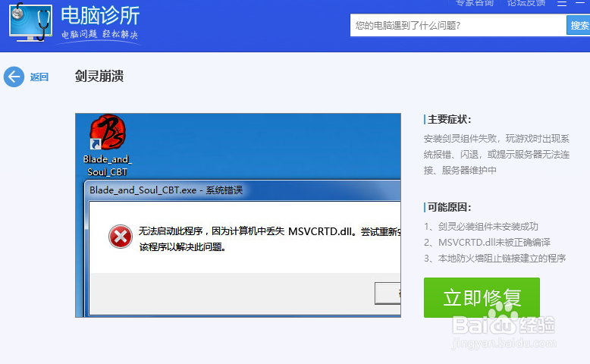Click the blue back arrow icon

pos(14,77)
